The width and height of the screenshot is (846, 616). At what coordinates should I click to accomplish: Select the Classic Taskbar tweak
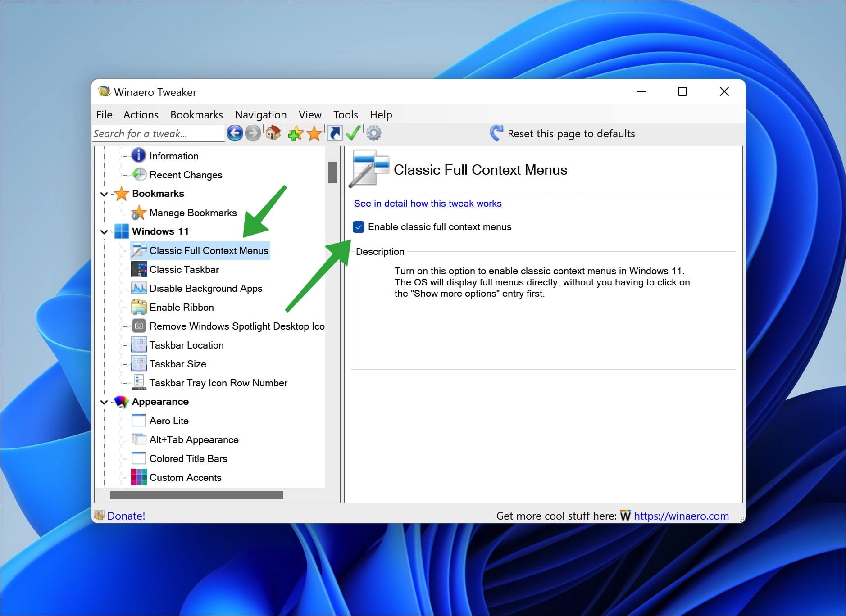pyautogui.click(x=184, y=269)
